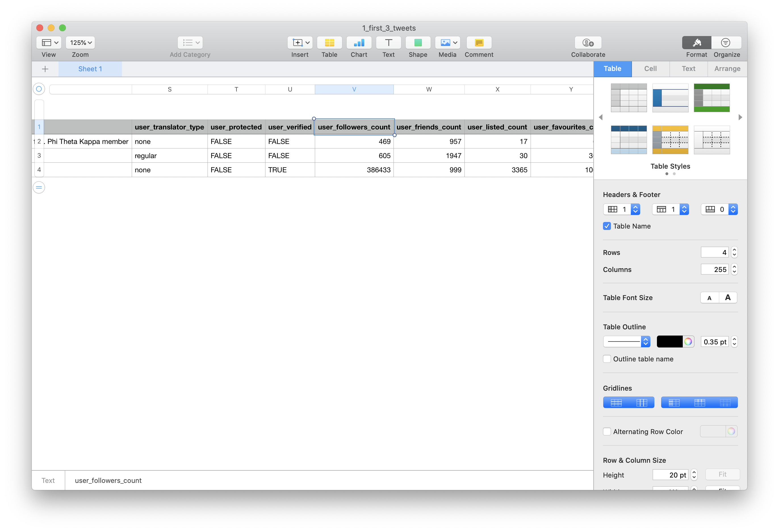Click the add-rows handle below table
This screenshot has width=779, height=532.
pyautogui.click(x=39, y=187)
